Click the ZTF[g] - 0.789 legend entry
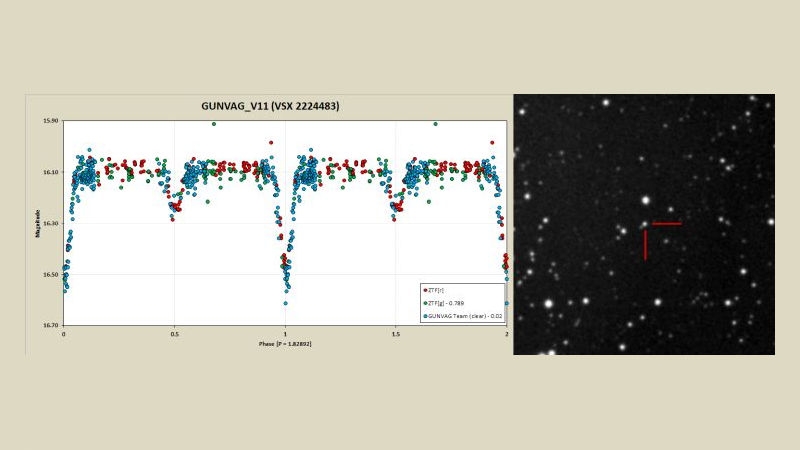This screenshot has height=450, width=800. 447,301
